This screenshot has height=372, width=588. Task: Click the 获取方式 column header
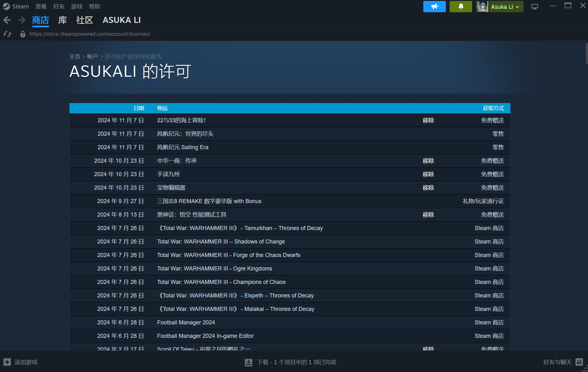493,108
